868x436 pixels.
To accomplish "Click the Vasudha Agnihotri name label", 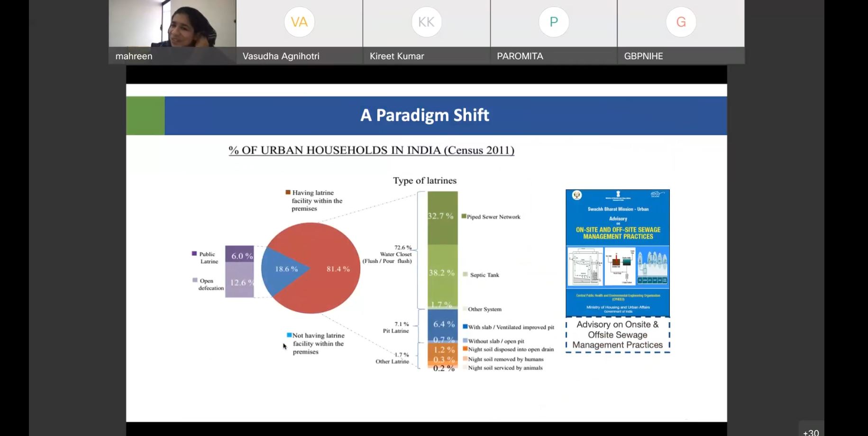I will 281,56.
